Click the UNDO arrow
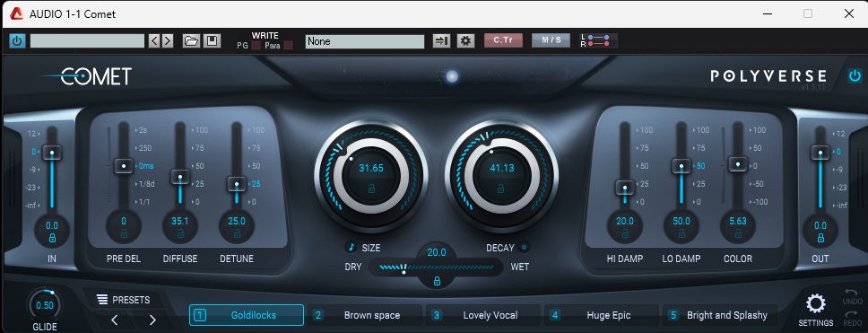Image resolution: width=868 pixels, height=333 pixels. tap(851, 296)
